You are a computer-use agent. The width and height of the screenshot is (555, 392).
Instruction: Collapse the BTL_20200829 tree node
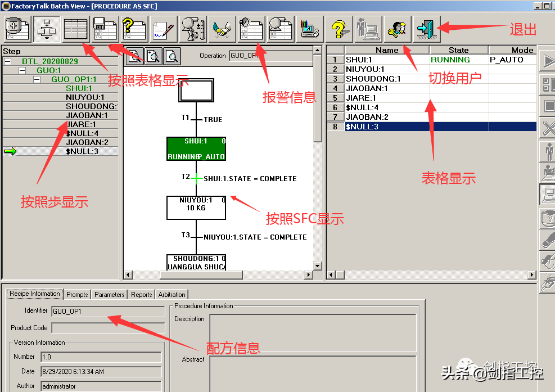click(x=8, y=61)
